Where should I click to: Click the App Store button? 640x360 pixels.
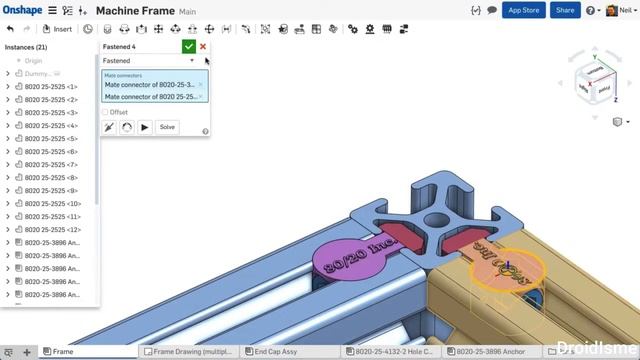tap(524, 10)
